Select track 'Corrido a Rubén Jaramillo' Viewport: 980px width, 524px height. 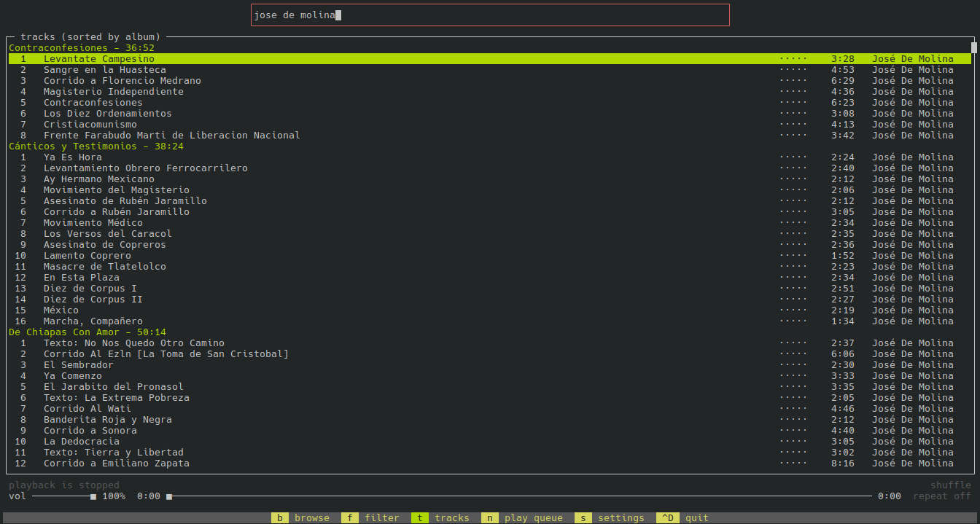(490, 212)
